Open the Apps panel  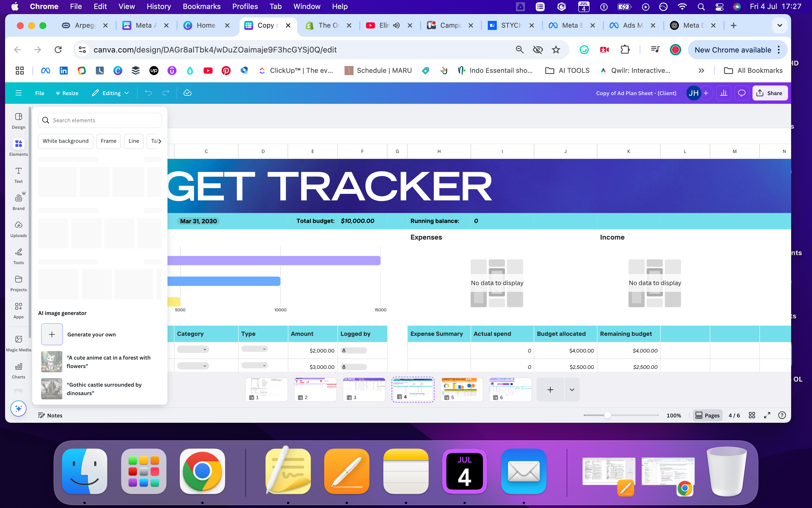pyautogui.click(x=18, y=310)
